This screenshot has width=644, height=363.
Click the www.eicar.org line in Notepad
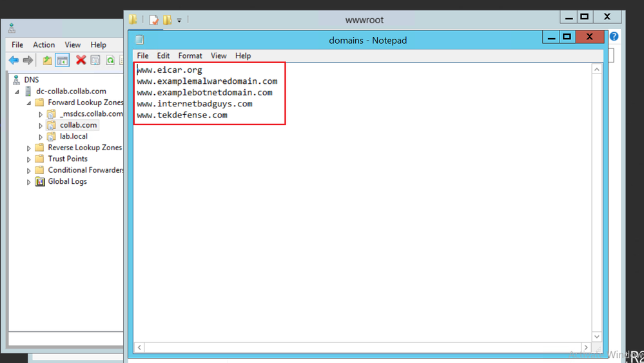coord(169,70)
